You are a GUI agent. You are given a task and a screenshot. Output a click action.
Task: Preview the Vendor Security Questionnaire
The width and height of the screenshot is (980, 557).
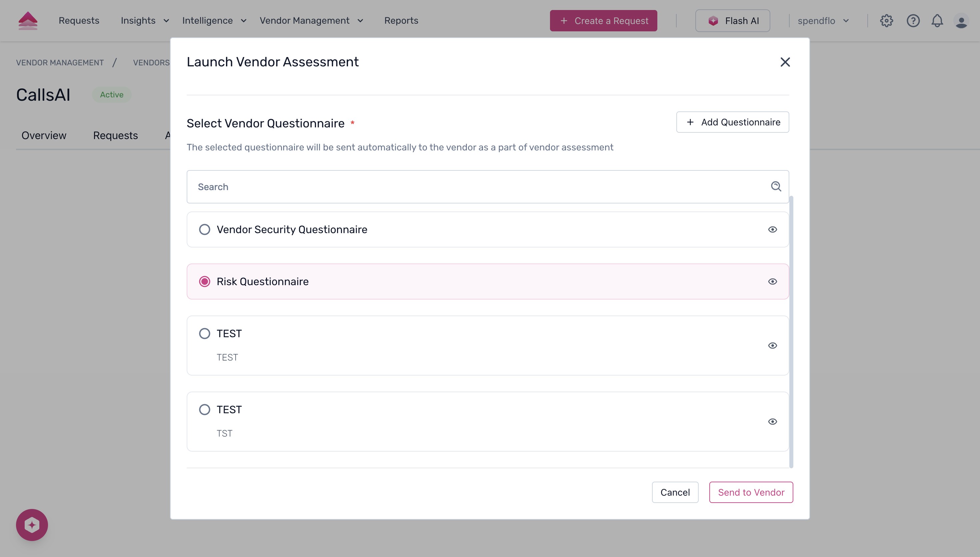coord(772,229)
